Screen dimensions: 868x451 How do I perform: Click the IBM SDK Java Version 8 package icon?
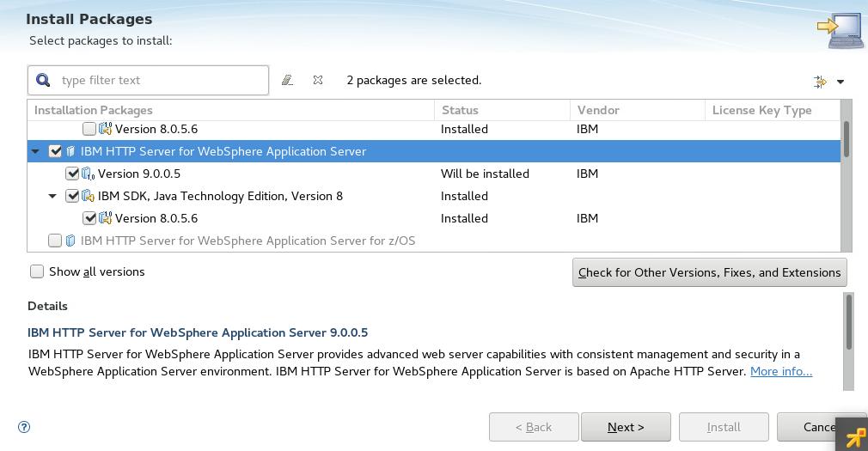(88, 196)
